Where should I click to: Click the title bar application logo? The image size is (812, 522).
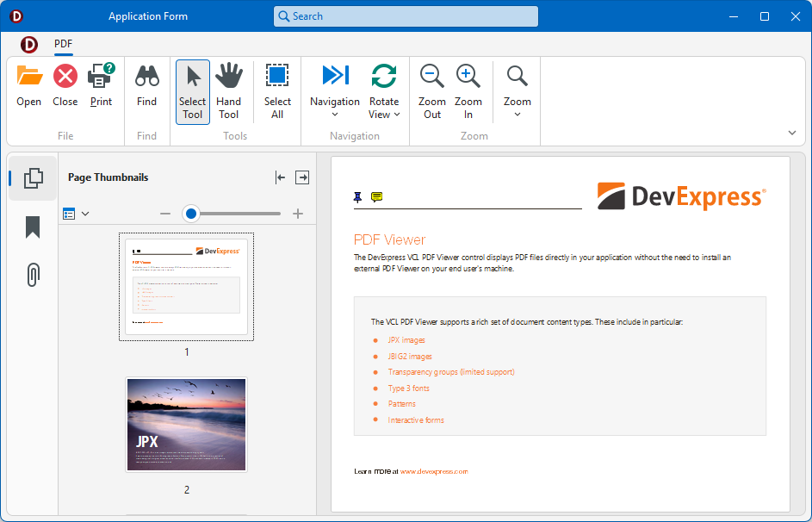pyautogui.click(x=16, y=16)
